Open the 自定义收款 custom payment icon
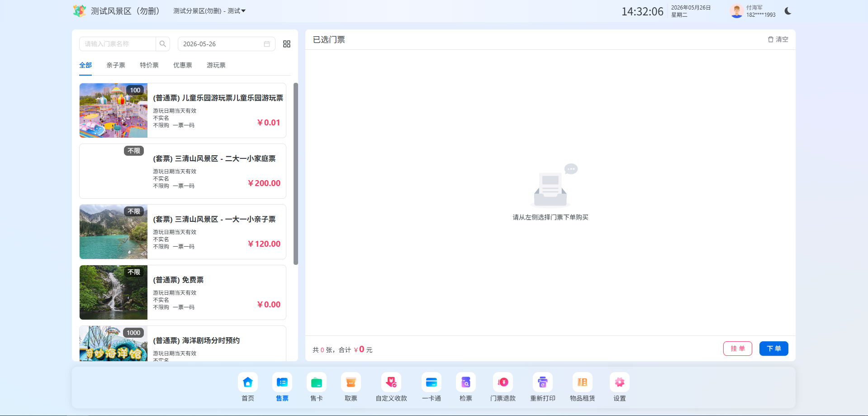The height and width of the screenshot is (416, 868). coord(391,383)
